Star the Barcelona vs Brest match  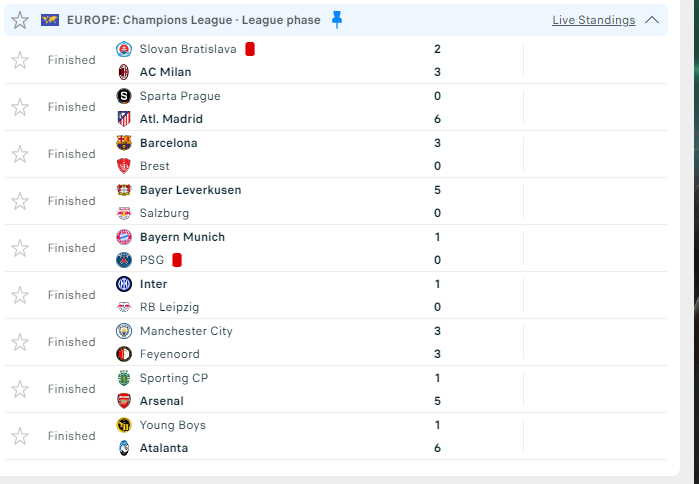20,154
